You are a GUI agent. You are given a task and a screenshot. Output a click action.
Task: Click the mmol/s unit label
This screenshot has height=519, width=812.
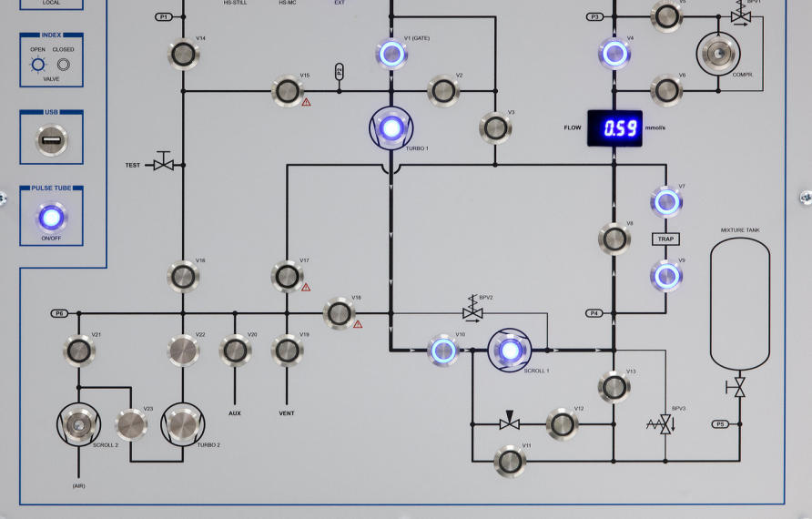coord(655,127)
